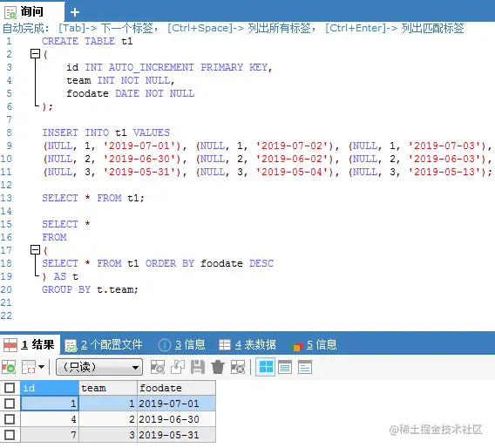Click the id column header
Viewport: 495px width, 448px height.
coord(50,388)
